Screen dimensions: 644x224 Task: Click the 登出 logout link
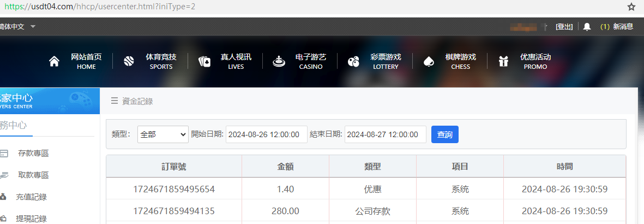pyautogui.click(x=564, y=26)
